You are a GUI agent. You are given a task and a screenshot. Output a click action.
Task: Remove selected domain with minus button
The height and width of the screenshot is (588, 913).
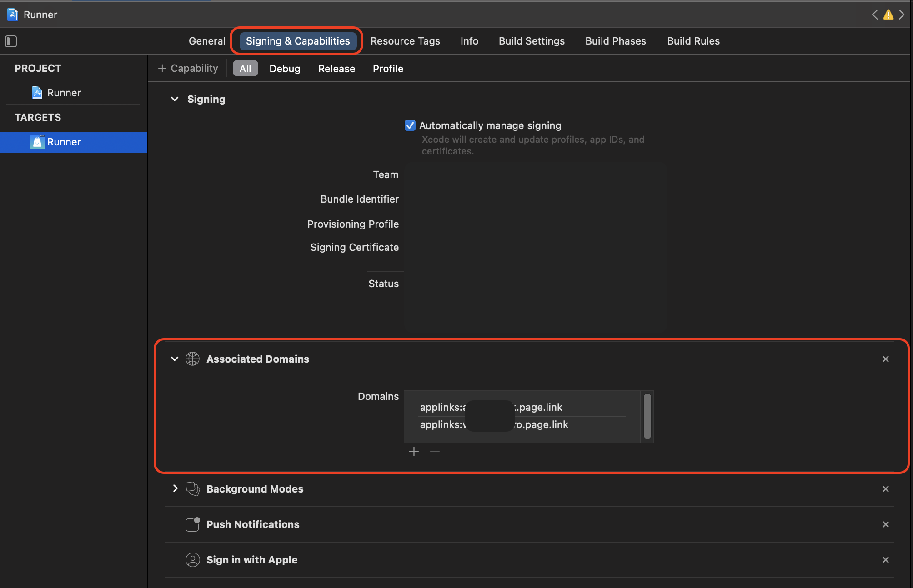(435, 452)
